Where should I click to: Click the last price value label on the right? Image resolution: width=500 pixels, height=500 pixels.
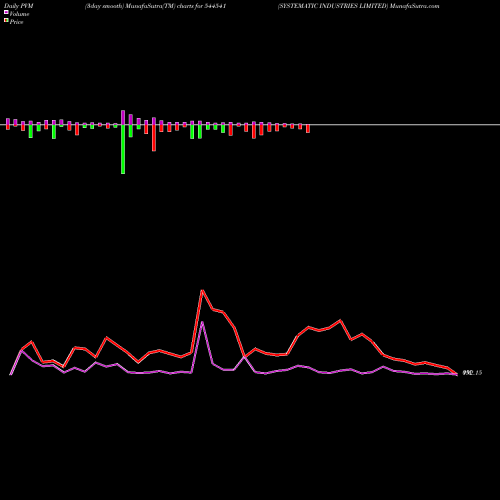point(472,373)
